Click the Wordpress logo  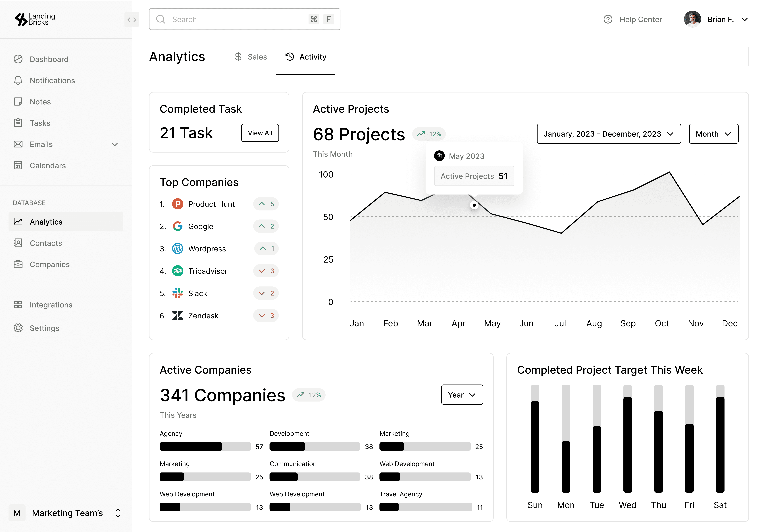click(178, 249)
